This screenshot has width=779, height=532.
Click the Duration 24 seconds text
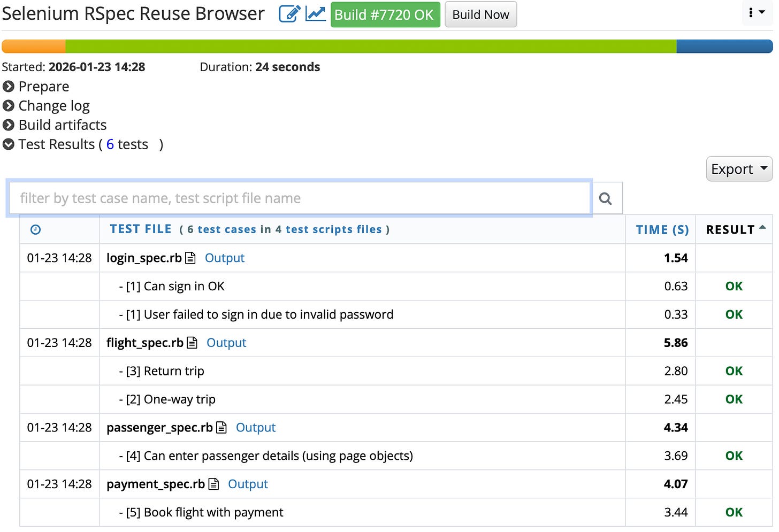[x=260, y=67]
